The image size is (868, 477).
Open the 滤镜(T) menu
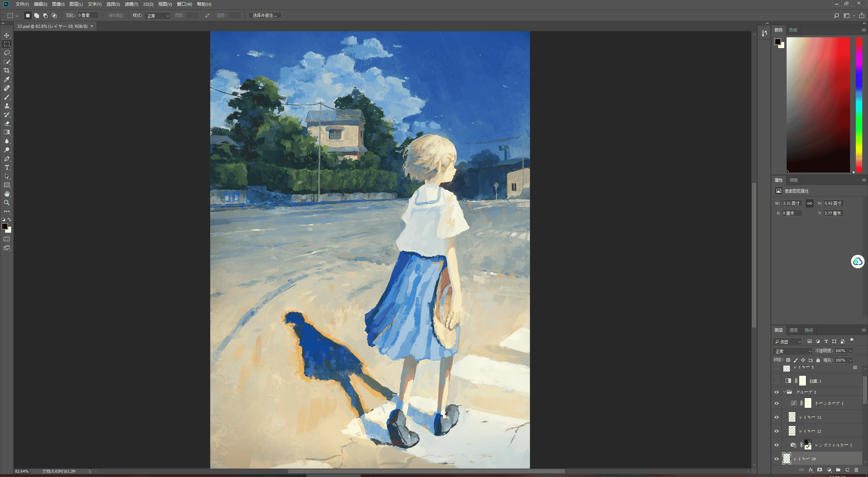point(131,4)
